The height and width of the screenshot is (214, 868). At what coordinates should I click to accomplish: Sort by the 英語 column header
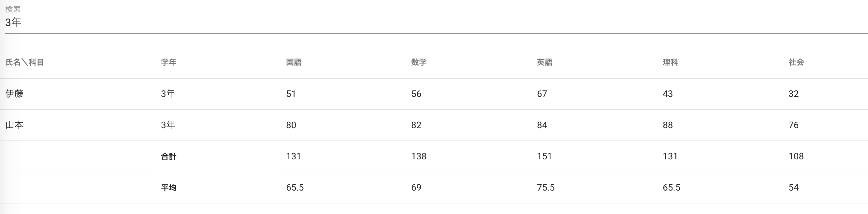point(544,62)
